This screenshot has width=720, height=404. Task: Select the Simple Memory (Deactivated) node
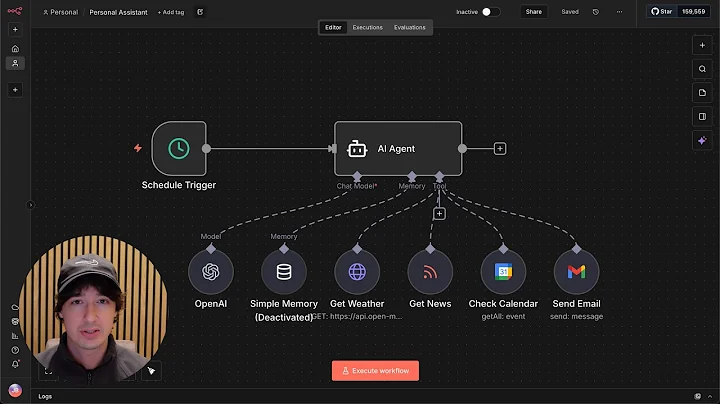click(x=284, y=272)
